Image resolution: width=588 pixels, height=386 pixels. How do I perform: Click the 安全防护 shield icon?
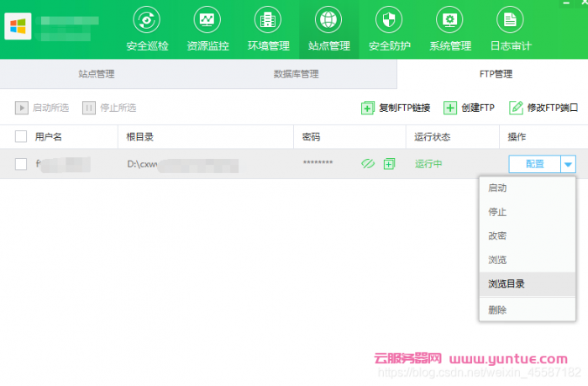tap(389, 19)
